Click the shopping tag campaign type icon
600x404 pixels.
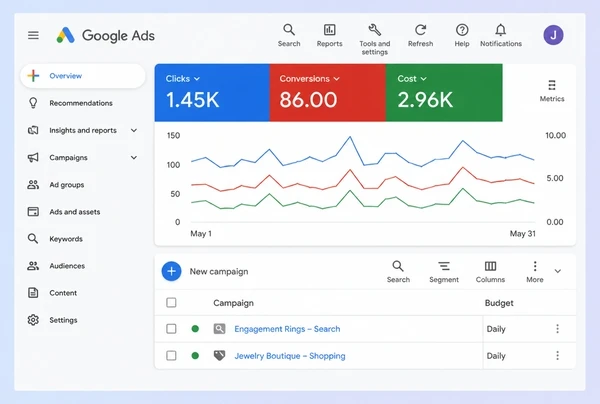pos(219,356)
